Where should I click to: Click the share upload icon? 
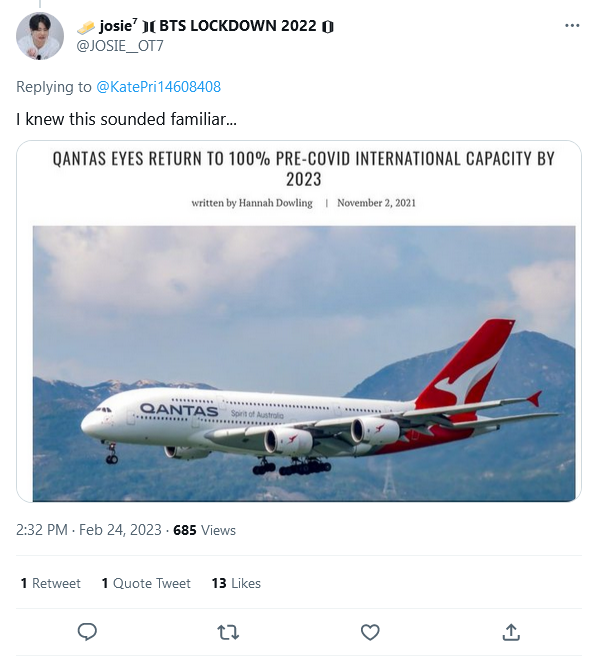511,632
